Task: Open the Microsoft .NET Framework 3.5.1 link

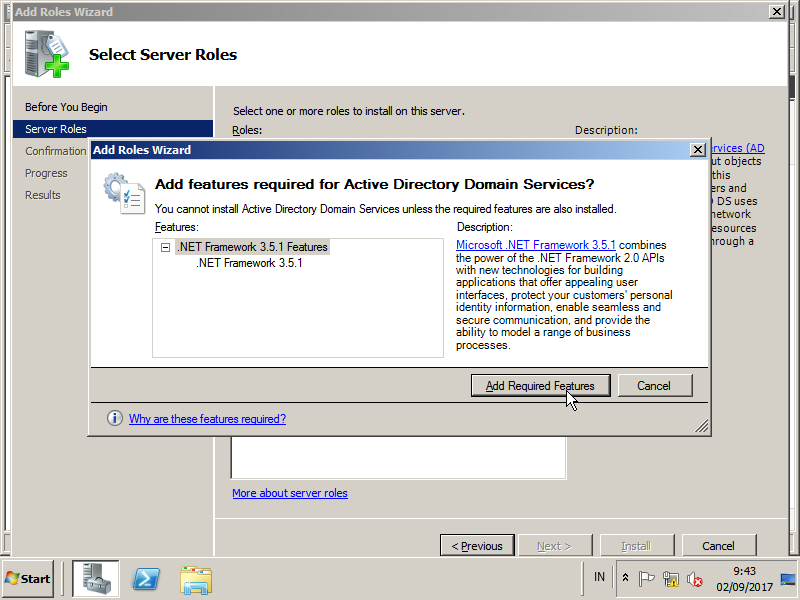Action: pyautogui.click(x=536, y=245)
